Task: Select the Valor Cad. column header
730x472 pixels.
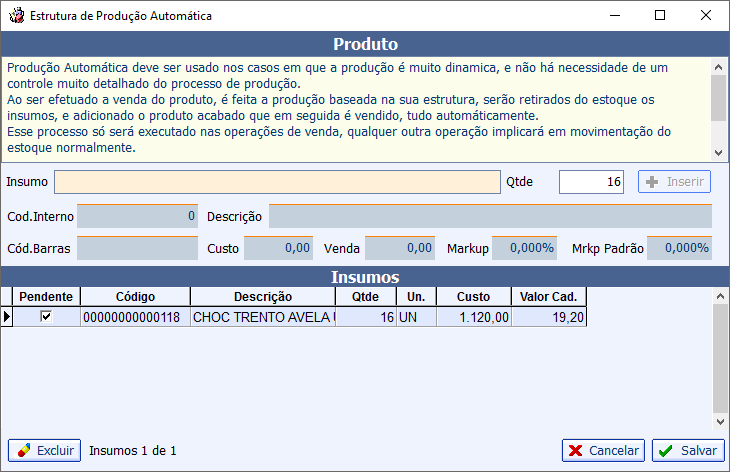Action: (x=549, y=297)
